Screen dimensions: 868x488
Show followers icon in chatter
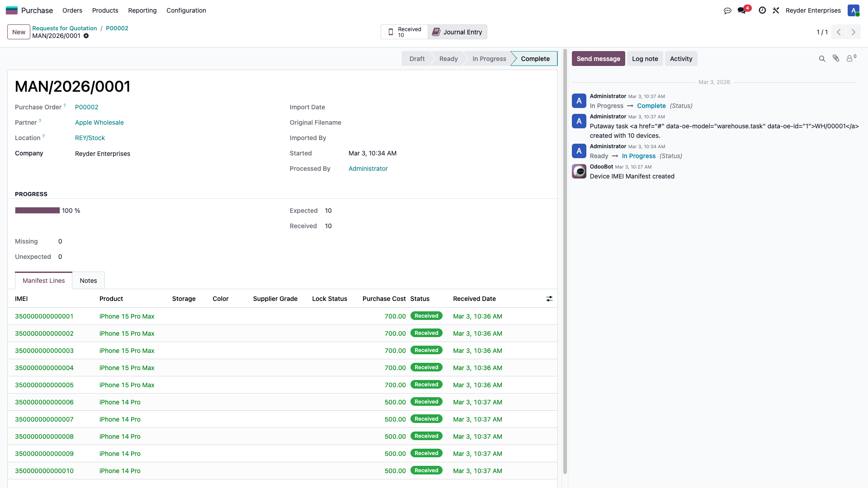tap(851, 58)
